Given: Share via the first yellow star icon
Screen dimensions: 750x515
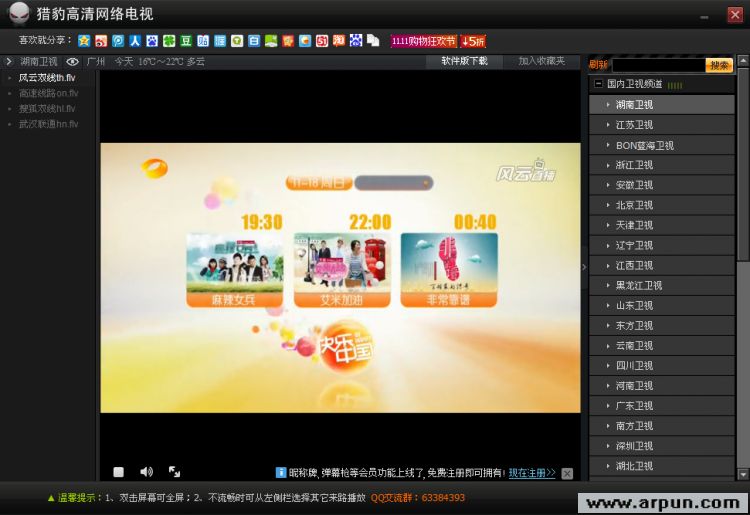Looking at the screenshot, I should pyautogui.click(x=84, y=41).
